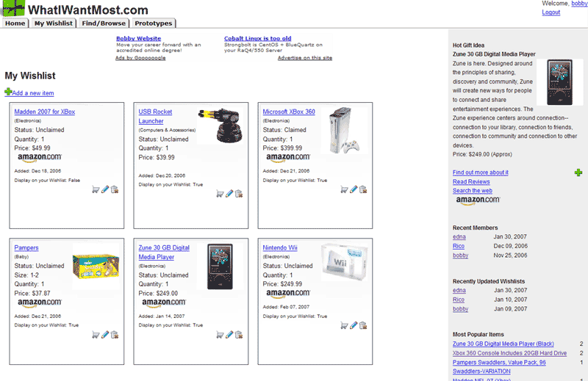The image size is (588, 381).
Task: Open the Prototypes tab
Action: (154, 23)
